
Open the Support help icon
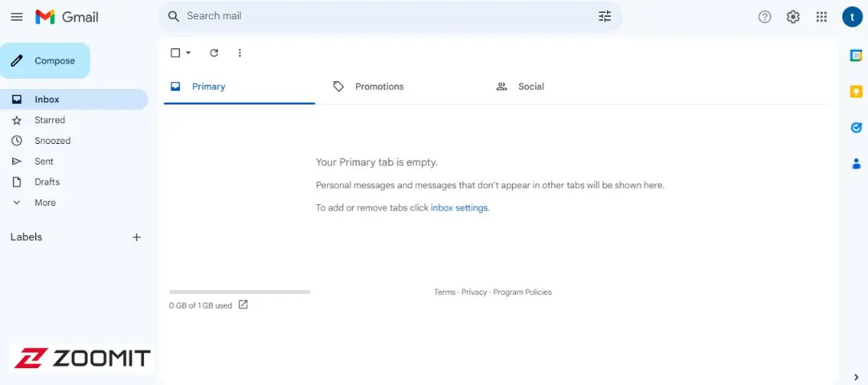click(x=764, y=17)
